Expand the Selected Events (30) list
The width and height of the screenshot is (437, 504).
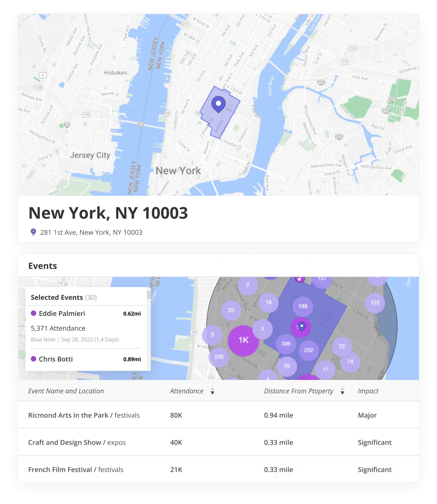pyautogui.click(x=63, y=297)
